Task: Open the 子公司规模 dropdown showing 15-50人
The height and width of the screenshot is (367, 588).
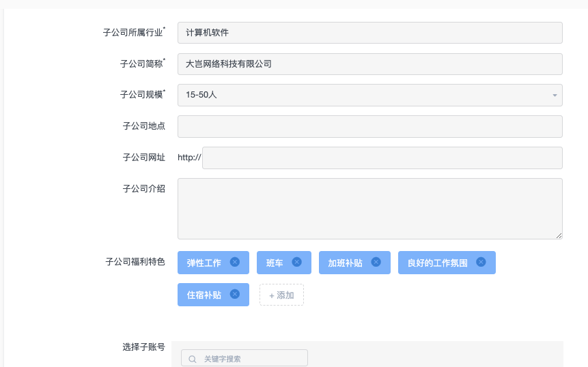Action: (369, 95)
